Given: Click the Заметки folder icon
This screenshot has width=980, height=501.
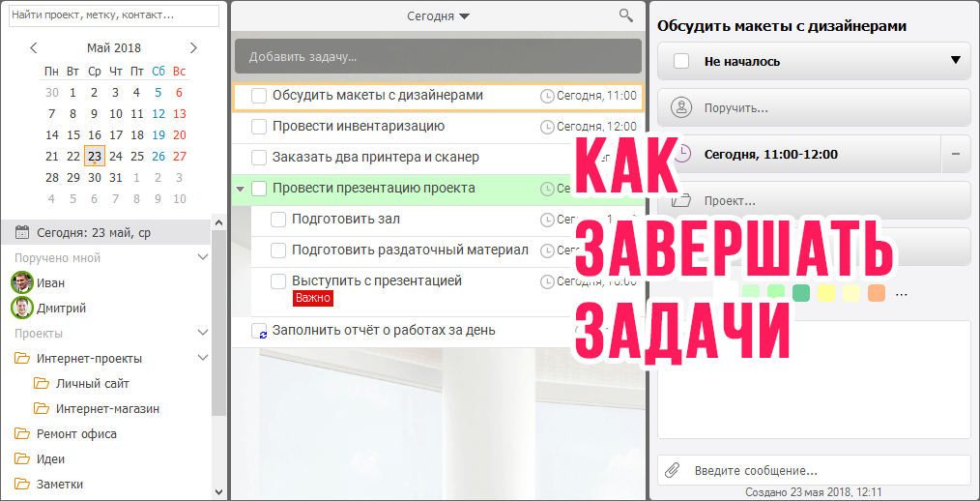Looking at the screenshot, I should (x=22, y=484).
